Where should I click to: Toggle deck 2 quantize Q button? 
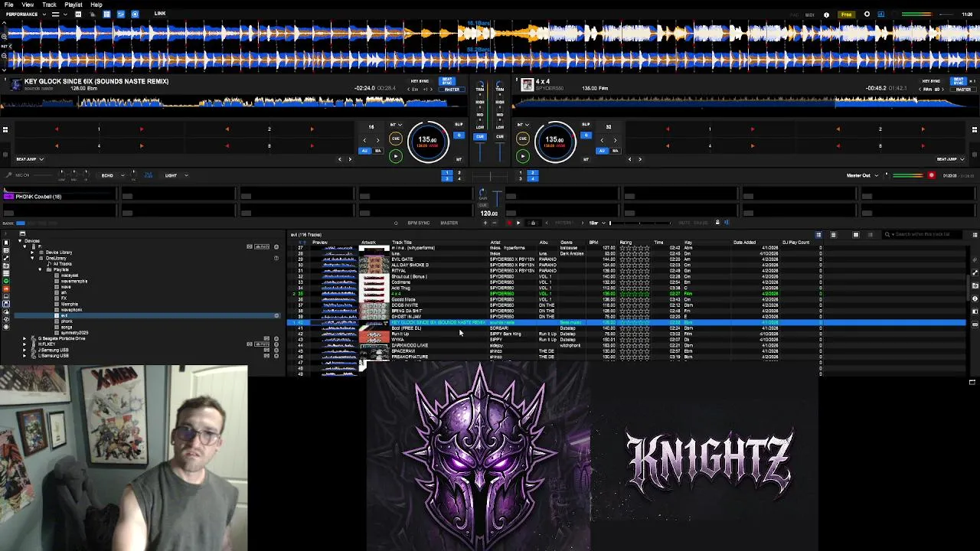pos(586,135)
